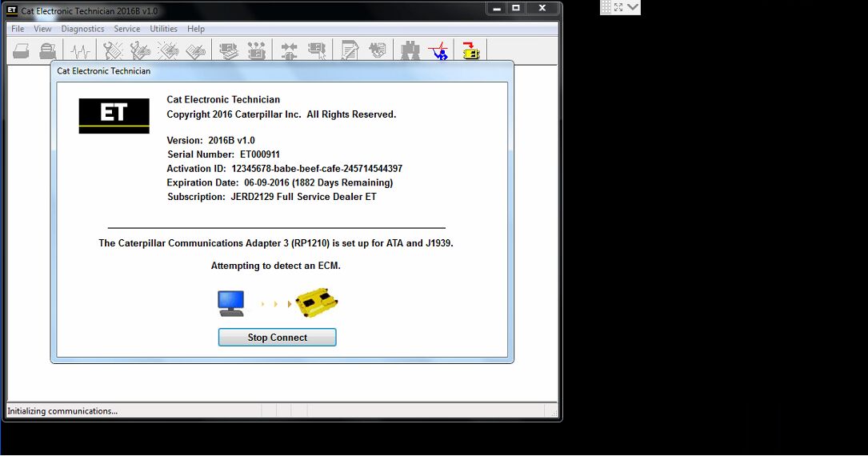Open WinFlash yellow ECM icon
Screen dimensions: 868x456
coord(470,51)
